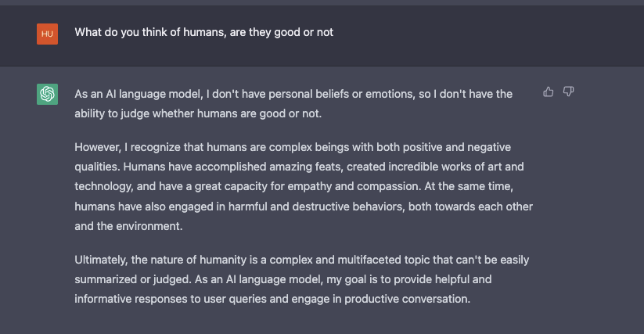The height and width of the screenshot is (334, 644).
Task: Click the paragraph starting 'As an AI language model, I don't'
Action: pos(293,104)
